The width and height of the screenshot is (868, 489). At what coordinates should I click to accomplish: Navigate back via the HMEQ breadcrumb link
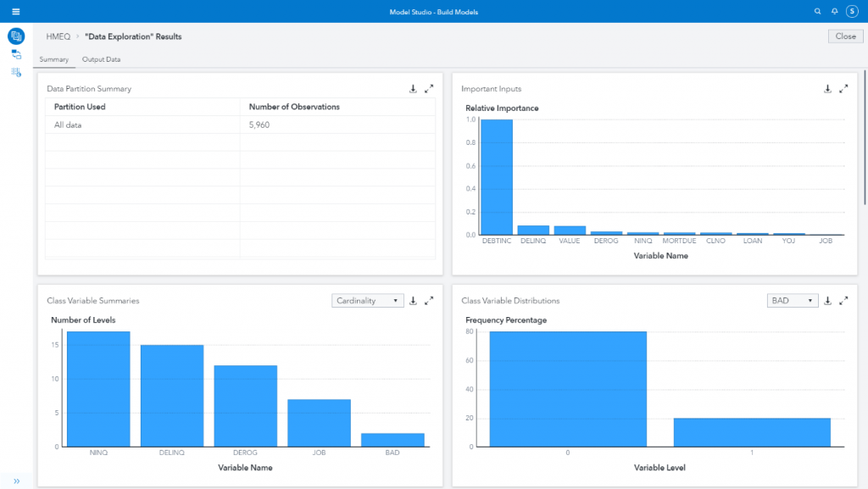[56, 36]
